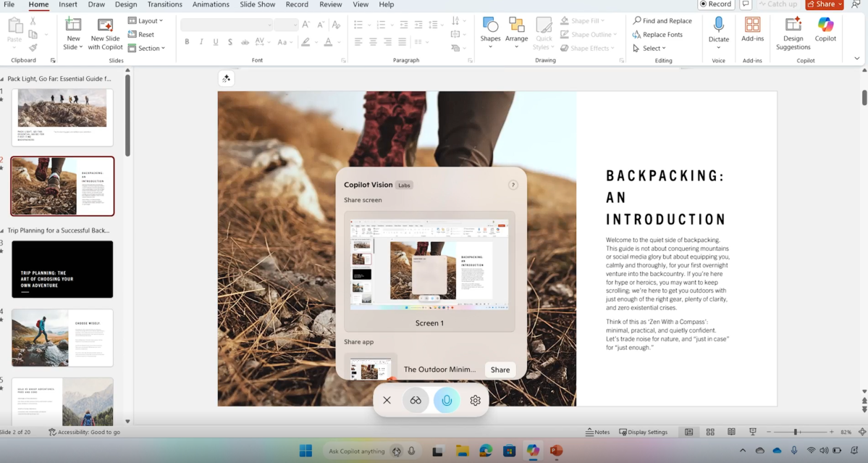Screen dimensions: 868x463
Task: Open the Slide Show tab
Action: pyautogui.click(x=257, y=4)
